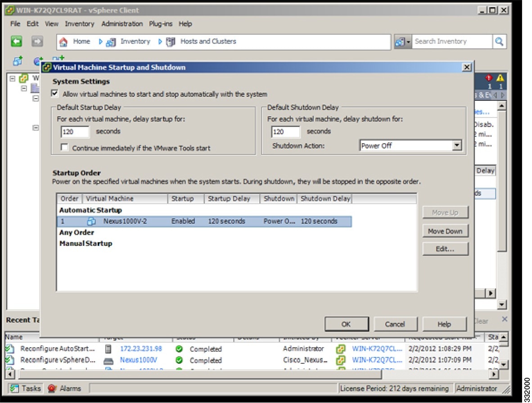Click the Nexus1000V target link
This screenshot has height=403, width=532.
tap(139, 360)
